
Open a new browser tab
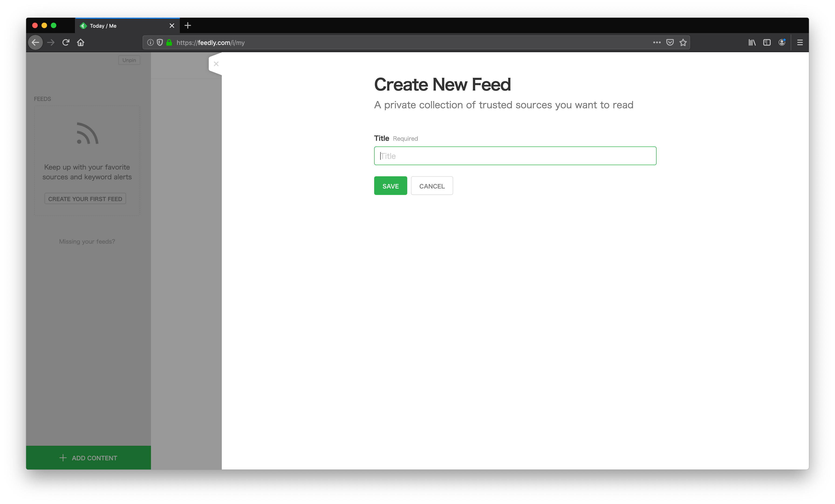(188, 25)
